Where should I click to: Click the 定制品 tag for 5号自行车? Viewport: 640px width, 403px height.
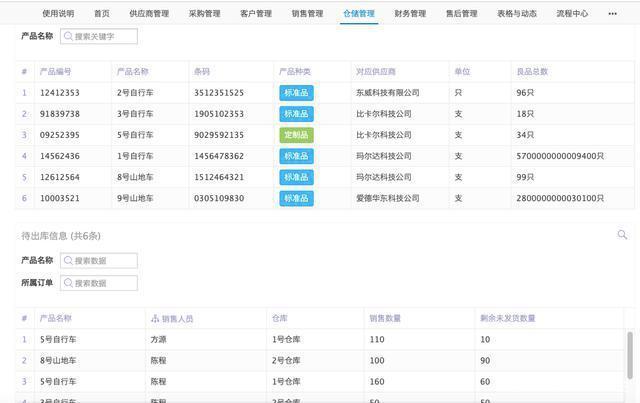[296, 135]
